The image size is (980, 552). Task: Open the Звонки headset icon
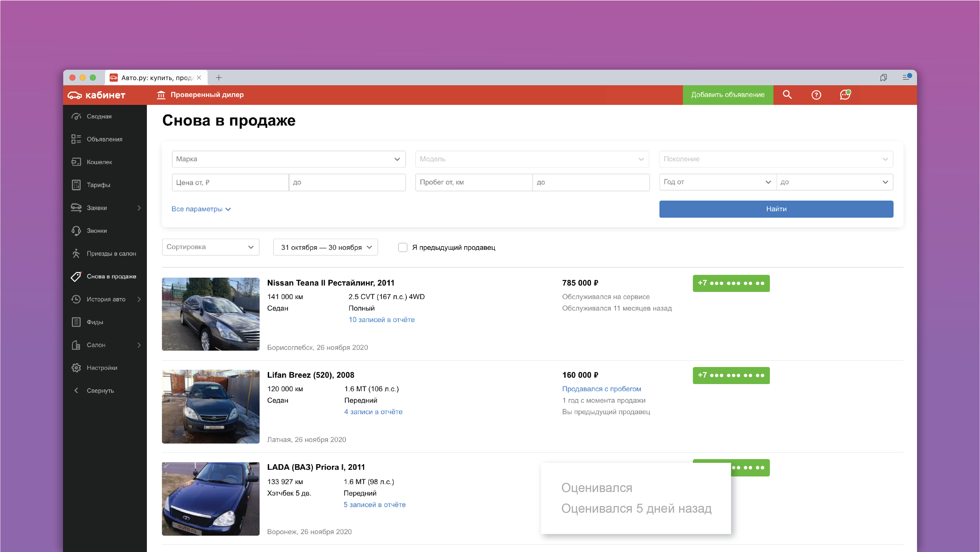pyautogui.click(x=76, y=231)
